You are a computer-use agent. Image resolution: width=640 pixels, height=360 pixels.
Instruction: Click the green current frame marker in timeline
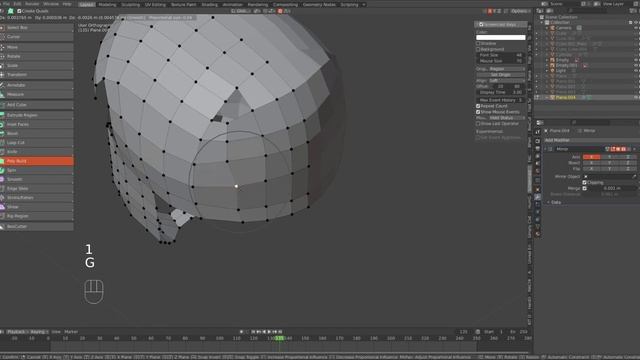tap(279, 338)
